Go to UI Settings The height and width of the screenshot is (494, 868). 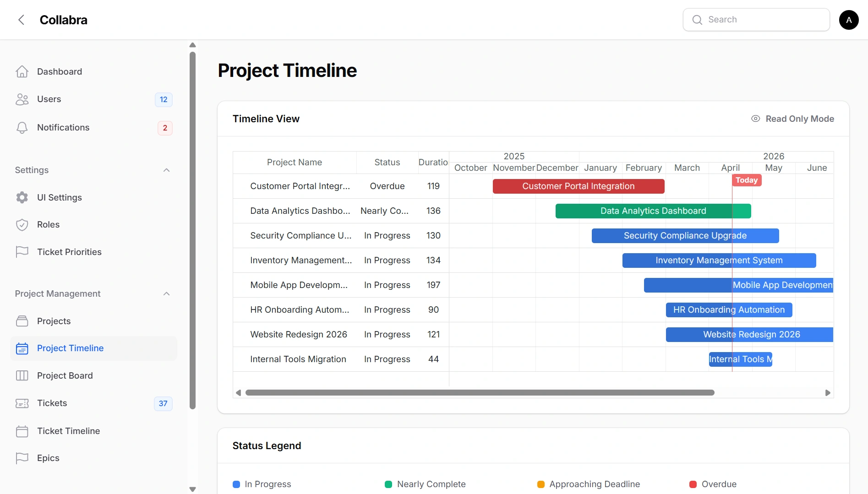click(x=93, y=197)
